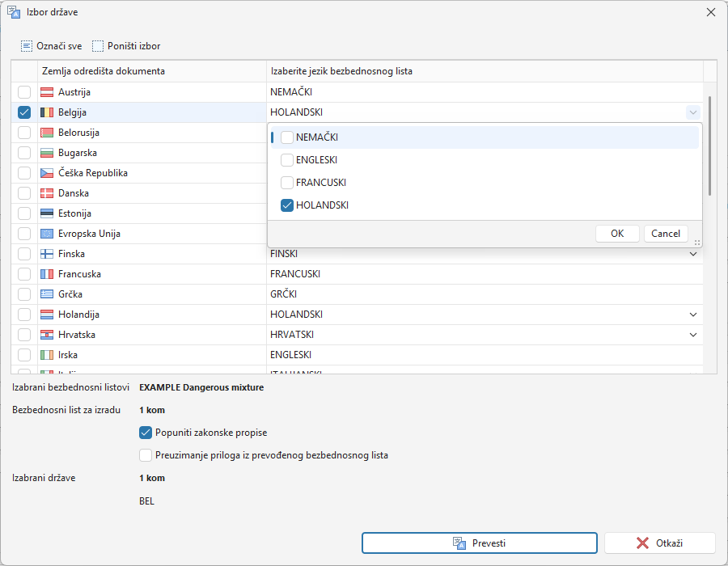Click the Poništi izbor clear-selection icon
Viewport: 728px width, 566px height.
[x=98, y=46]
